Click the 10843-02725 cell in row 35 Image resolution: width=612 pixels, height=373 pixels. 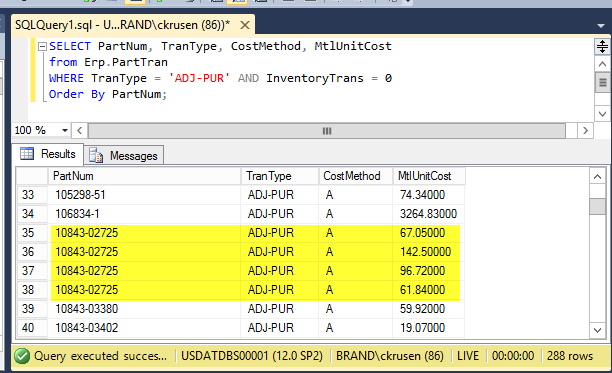[x=144, y=233]
